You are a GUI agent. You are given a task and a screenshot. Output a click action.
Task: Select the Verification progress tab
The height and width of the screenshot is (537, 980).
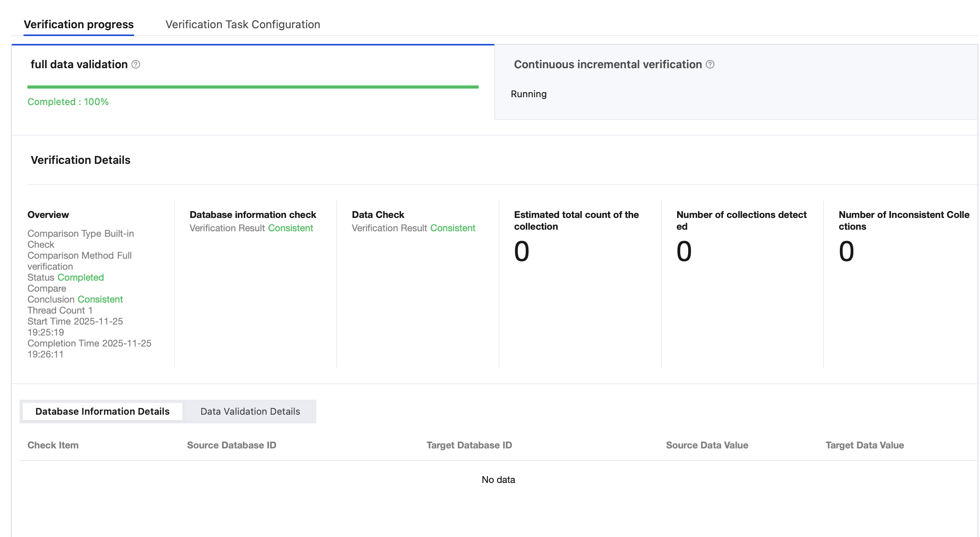point(78,24)
